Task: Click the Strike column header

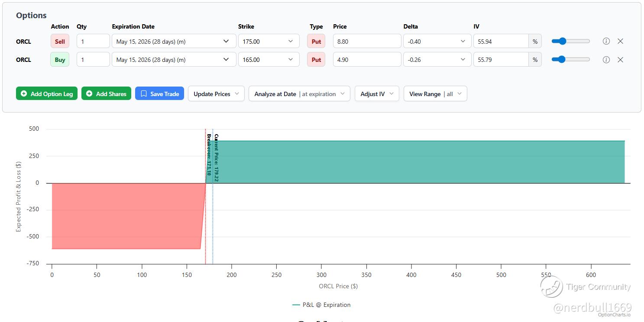Action: 246,26
